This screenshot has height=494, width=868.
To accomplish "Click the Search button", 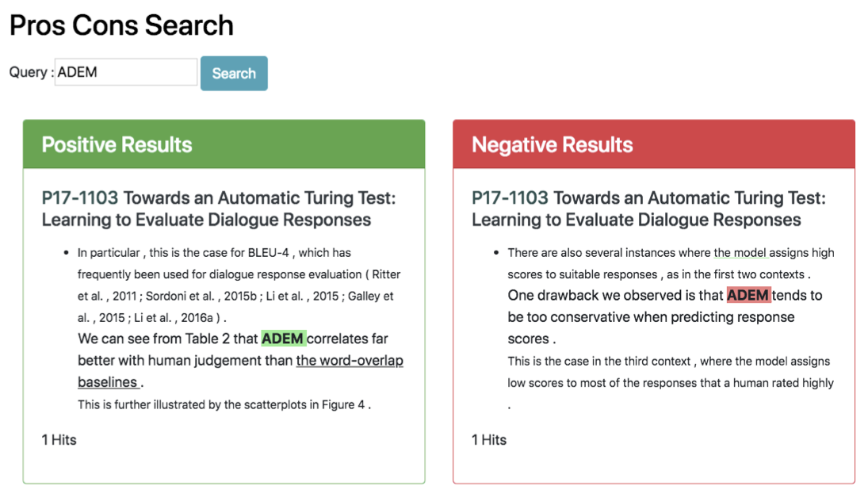I will (x=234, y=73).
